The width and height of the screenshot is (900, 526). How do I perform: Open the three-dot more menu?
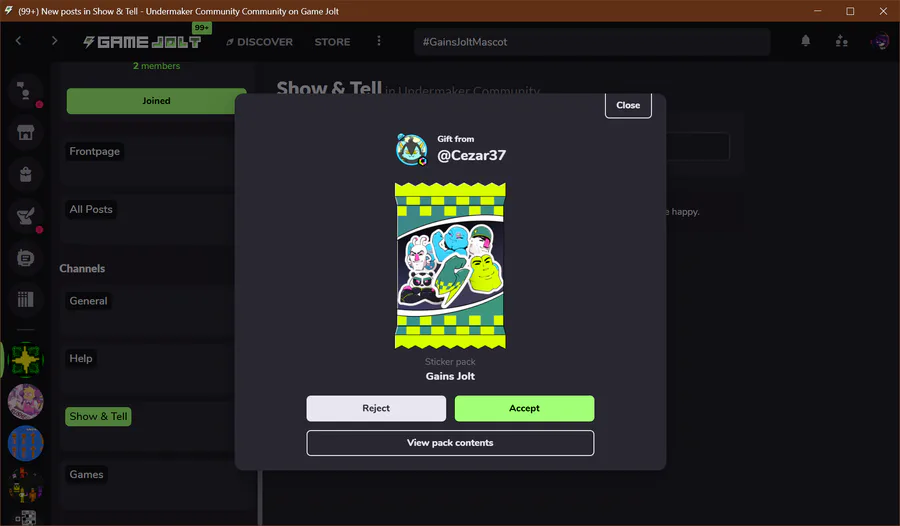point(379,41)
